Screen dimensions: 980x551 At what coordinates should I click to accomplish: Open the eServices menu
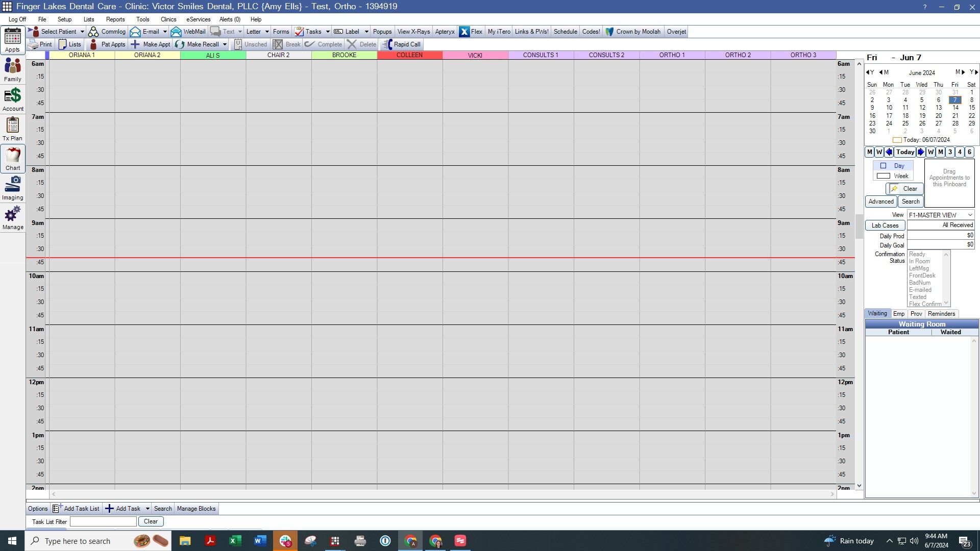pos(198,19)
